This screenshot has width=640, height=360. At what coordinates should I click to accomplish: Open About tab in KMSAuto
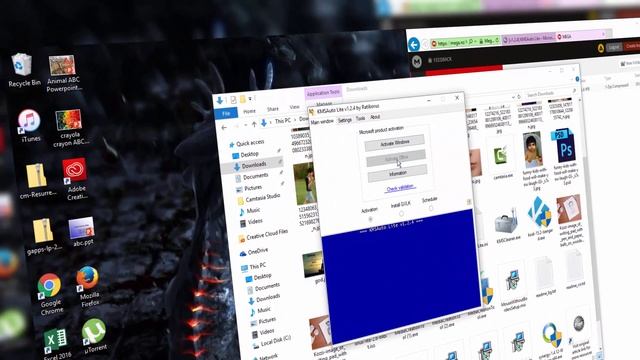[x=375, y=117]
